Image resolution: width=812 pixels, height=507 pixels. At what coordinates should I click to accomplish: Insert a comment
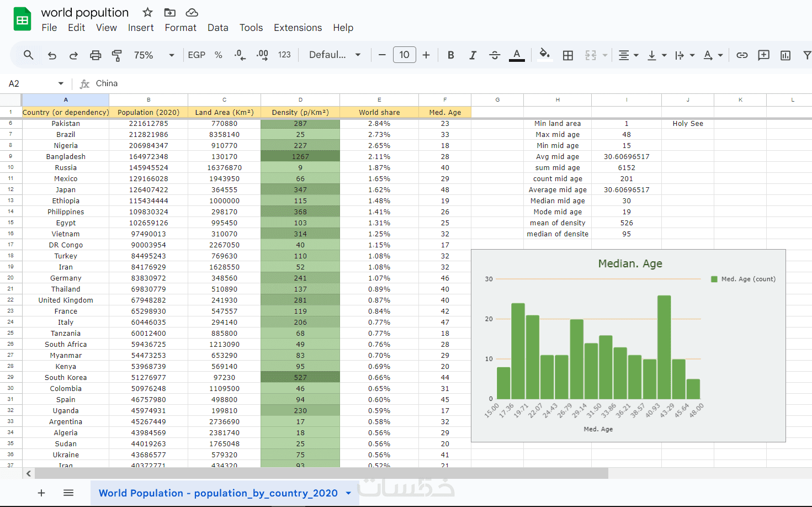764,55
